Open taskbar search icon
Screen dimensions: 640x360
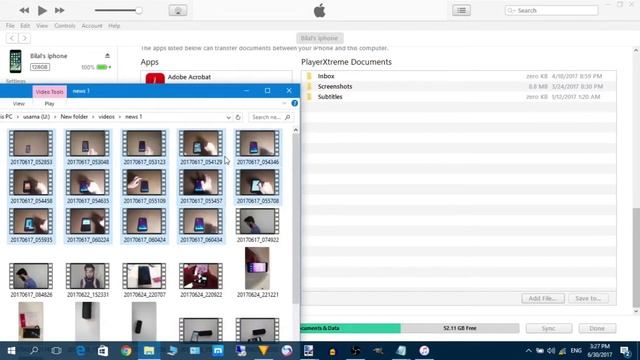point(34,351)
